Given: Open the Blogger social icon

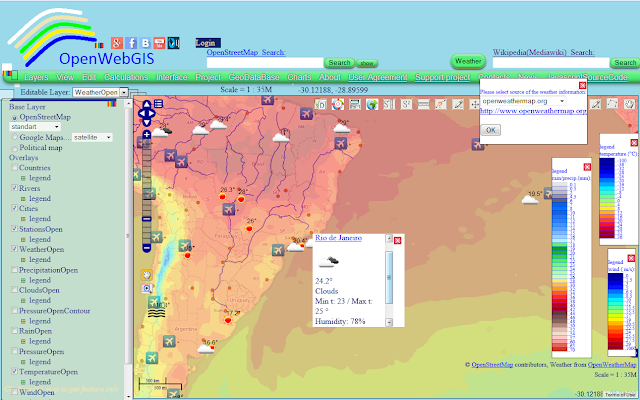Looking at the screenshot, I should [145, 43].
